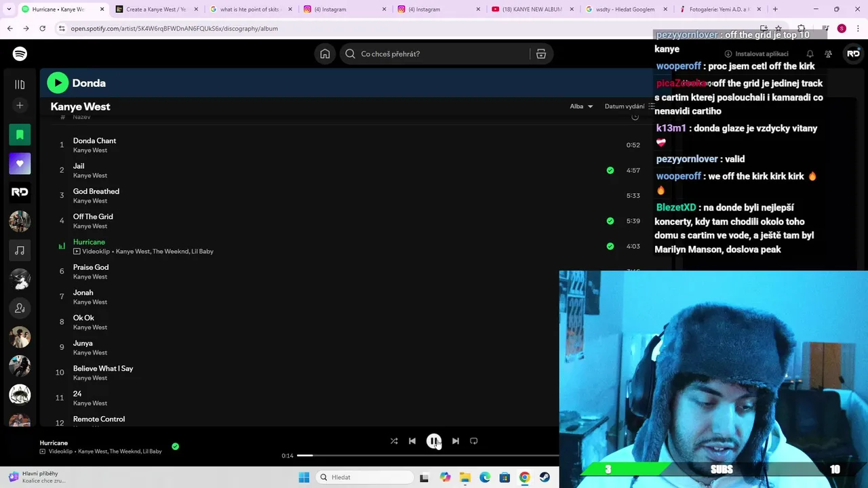Go back in browser history
This screenshot has height=488, width=868.
pos(9,28)
